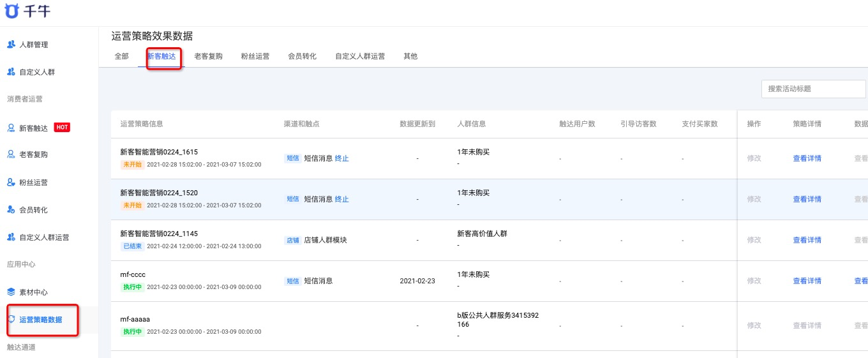Click the 运营策略数据 shield icon
The height and width of the screenshot is (358, 868).
11,320
